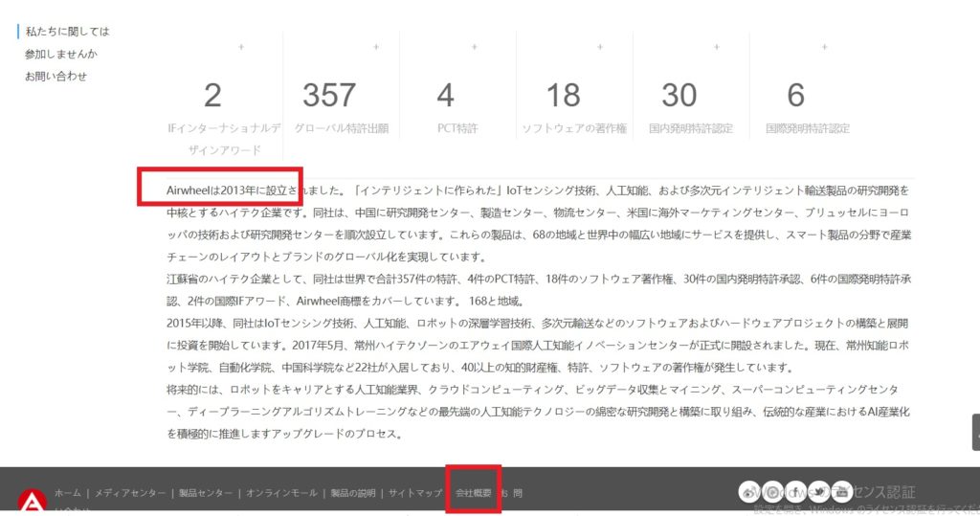The height and width of the screenshot is (516, 980).
Task: Open the Twitter social icon in footer
Action: [x=818, y=492]
